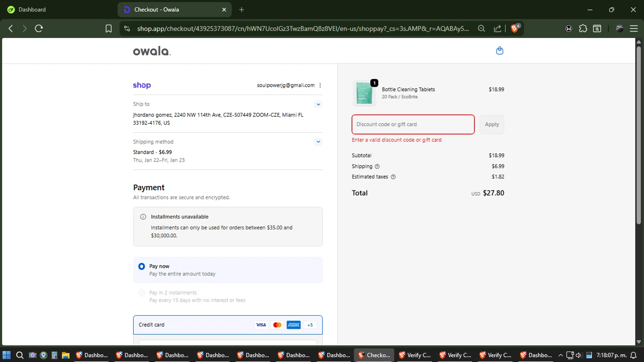This screenshot has width=644, height=362.
Task: Open the Windows Start menu
Action: click(6, 355)
